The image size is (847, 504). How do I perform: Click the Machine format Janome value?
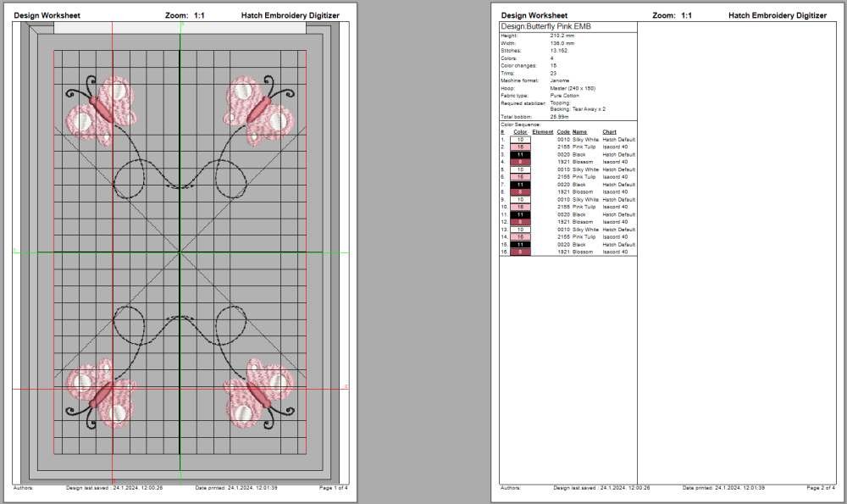coord(560,80)
